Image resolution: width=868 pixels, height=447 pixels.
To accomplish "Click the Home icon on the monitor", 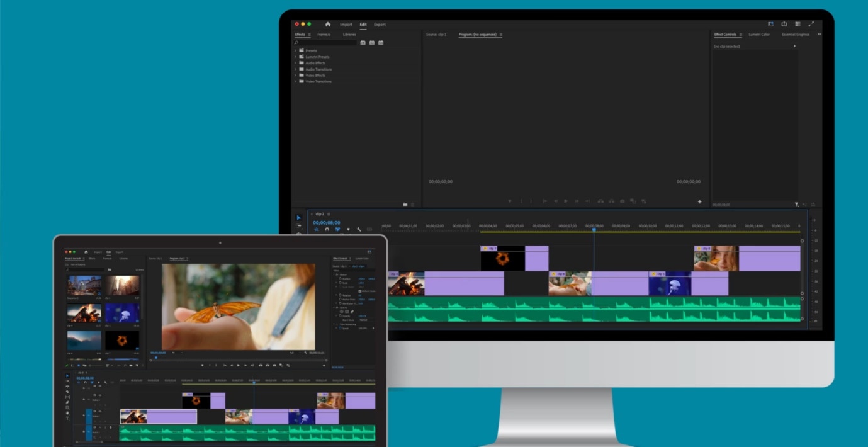I will coord(327,25).
